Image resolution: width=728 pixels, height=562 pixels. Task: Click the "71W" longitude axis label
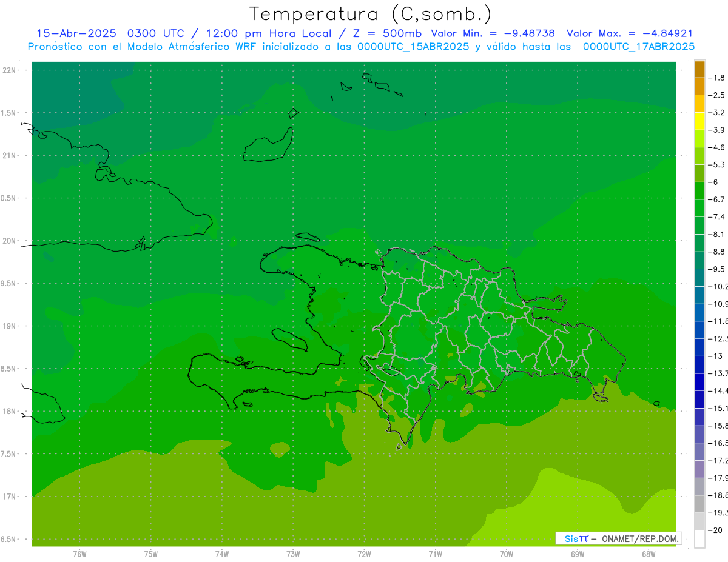coord(435,554)
